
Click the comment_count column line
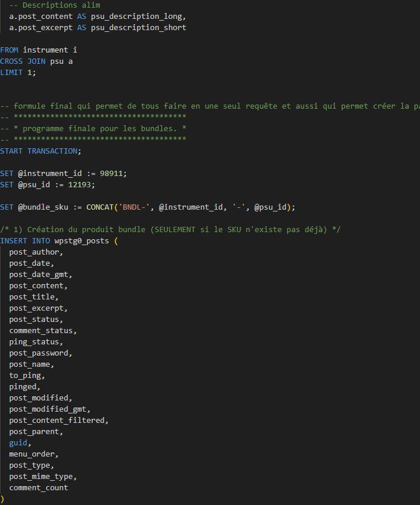pos(38,488)
